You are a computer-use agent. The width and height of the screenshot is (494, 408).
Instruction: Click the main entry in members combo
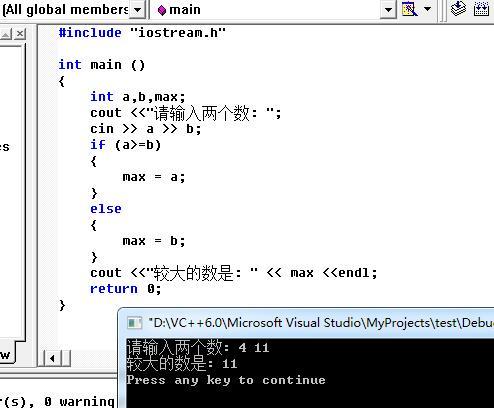[x=185, y=10]
